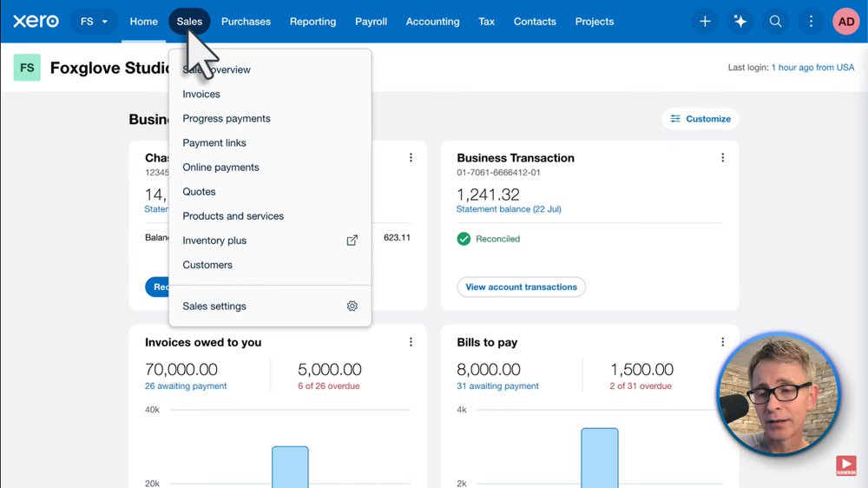
Task: Open Bills to pay card options menu
Action: [x=722, y=342]
